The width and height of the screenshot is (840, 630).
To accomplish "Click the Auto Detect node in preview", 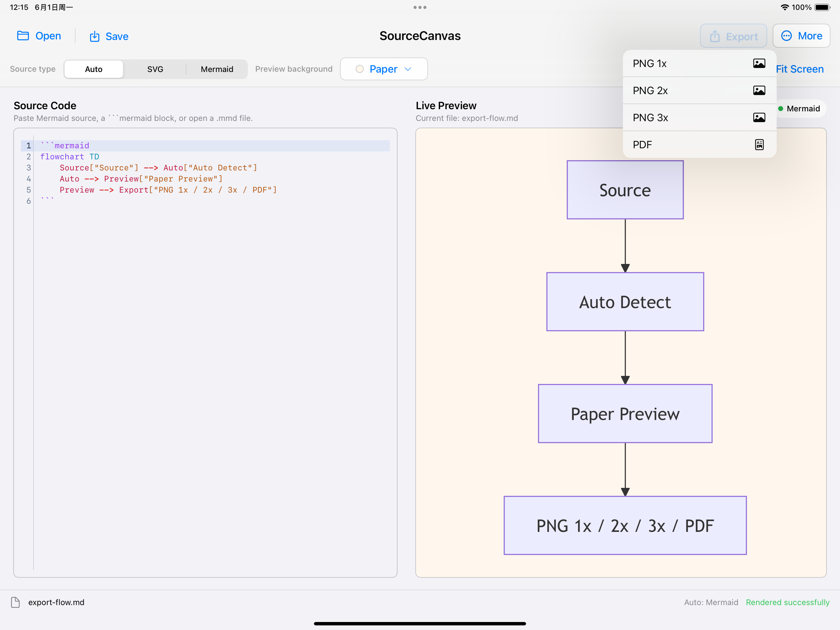I will (x=625, y=302).
